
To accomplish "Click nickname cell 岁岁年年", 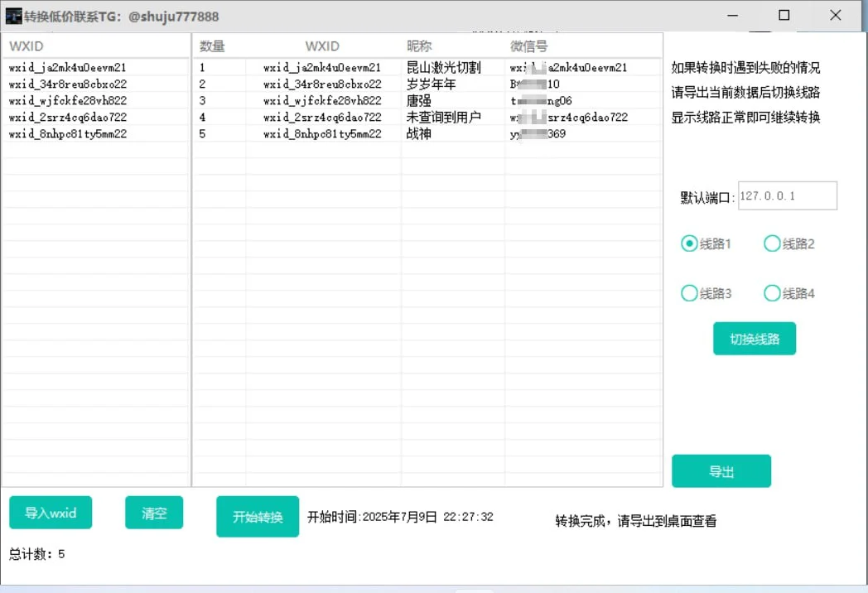I will coord(432,84).
